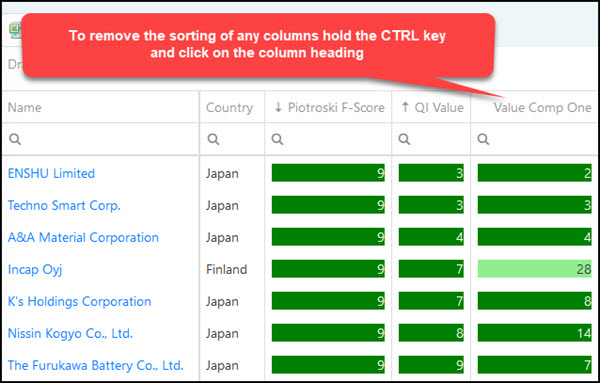Open the K's Holdings Corporation link
Viewport: 600px width, 383px height.
(80, 302)
